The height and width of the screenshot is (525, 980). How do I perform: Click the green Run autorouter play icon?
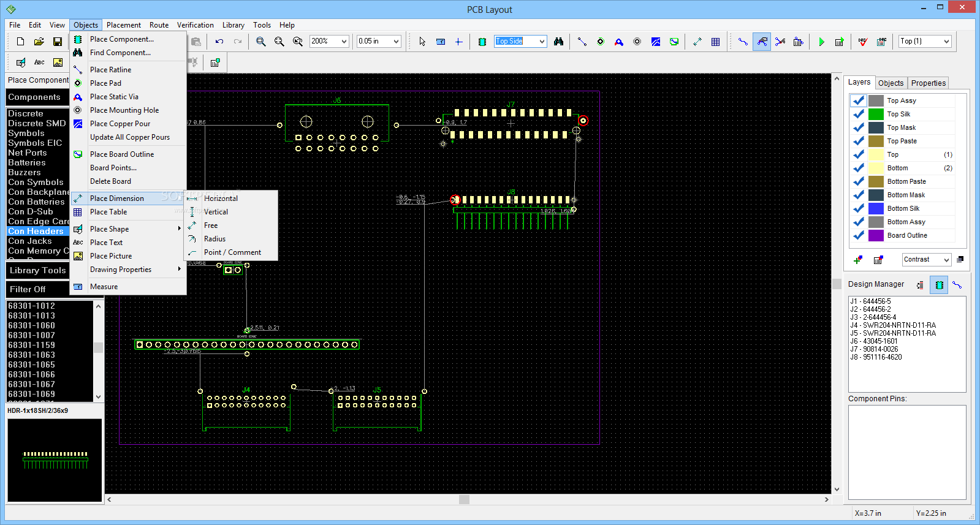tap(821, 42)
